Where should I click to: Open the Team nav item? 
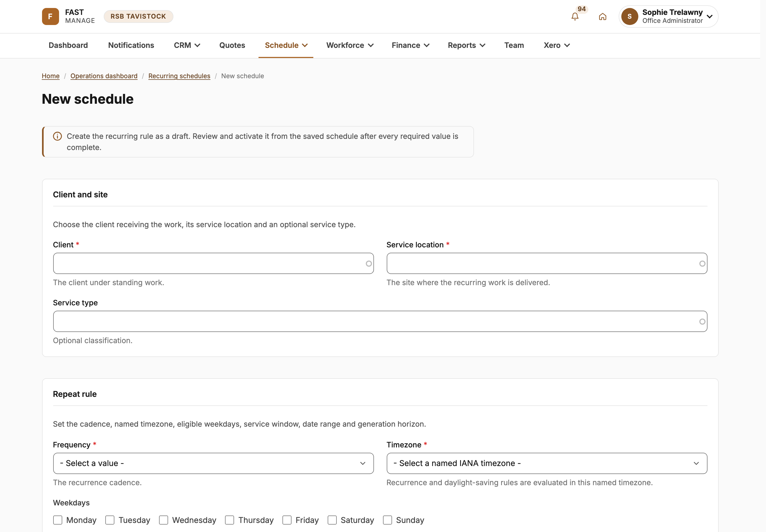[x=514, y=45]
